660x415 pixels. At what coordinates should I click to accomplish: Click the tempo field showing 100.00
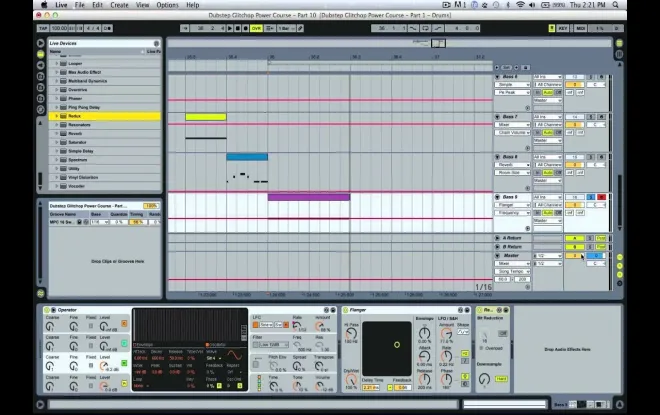click(x=59, y=28)
